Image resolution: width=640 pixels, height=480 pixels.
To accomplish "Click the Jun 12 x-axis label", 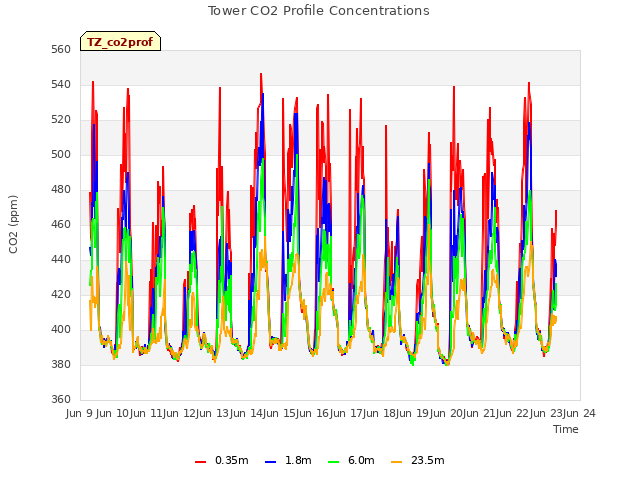I will pyautogui.click(x=178, y=414).
